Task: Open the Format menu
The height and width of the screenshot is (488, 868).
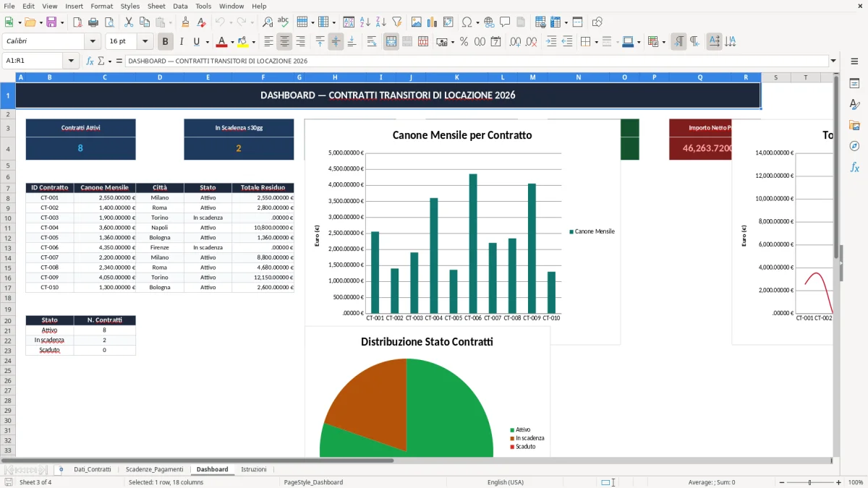Action: [x=101, y=6]
